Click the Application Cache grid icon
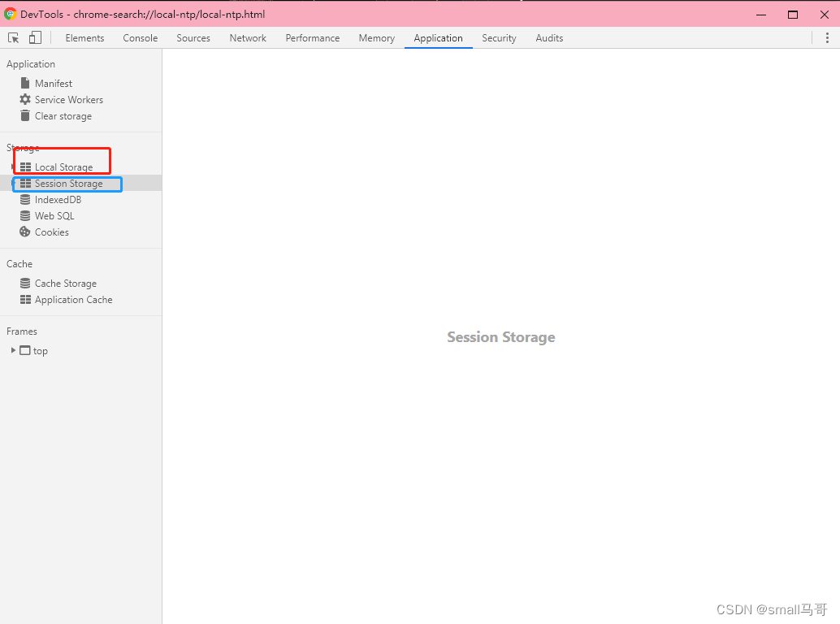840x624 pixels. click(25, 300)
